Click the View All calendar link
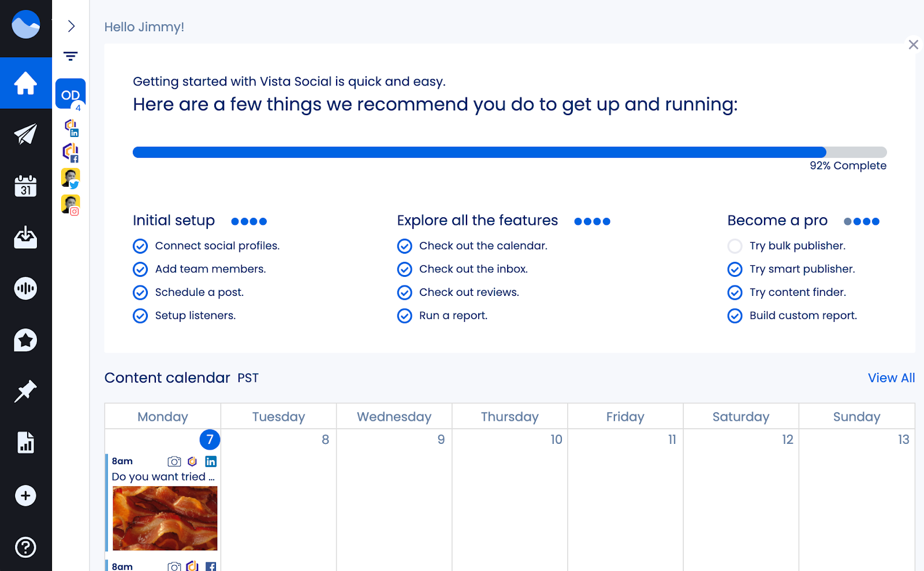924x571 pixels. 891,378
